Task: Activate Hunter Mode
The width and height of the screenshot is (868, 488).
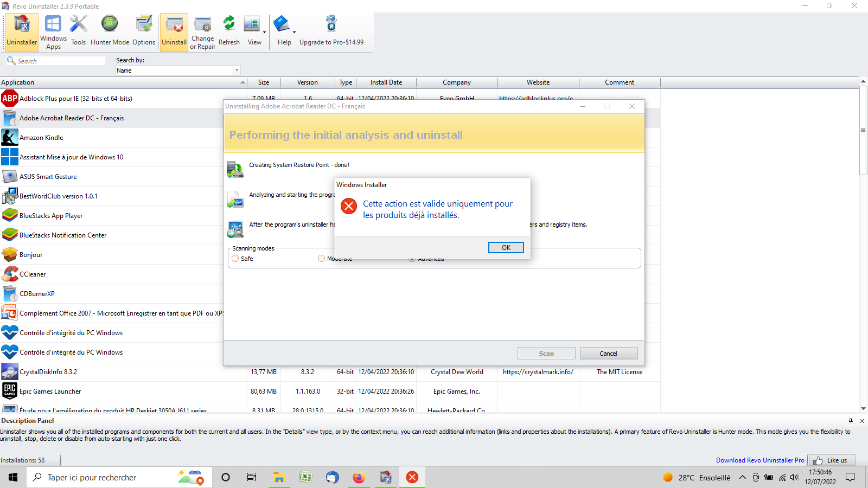Action: pyautogui.click(x=110, y=31)
